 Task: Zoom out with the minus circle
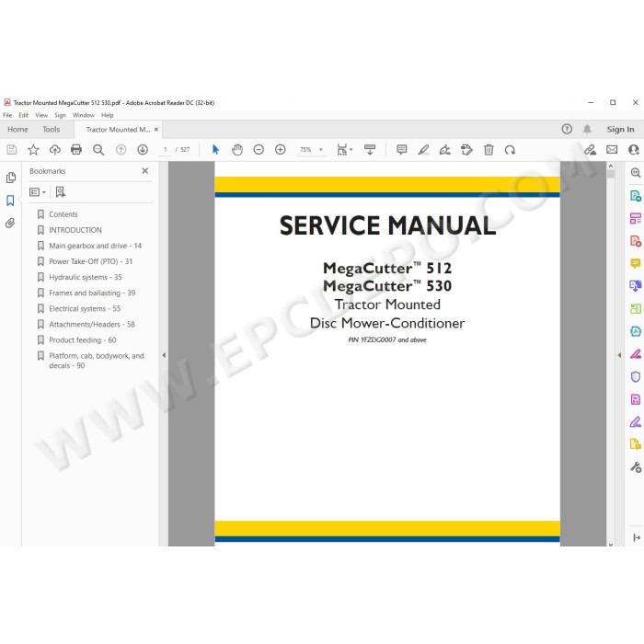pyautogui.click(x=259, y=150)
